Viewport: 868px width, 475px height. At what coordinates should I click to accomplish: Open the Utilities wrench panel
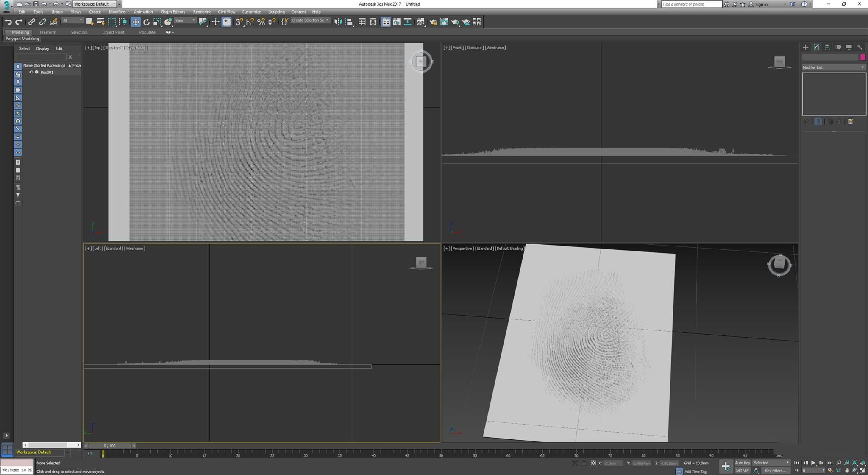[860, 47]
